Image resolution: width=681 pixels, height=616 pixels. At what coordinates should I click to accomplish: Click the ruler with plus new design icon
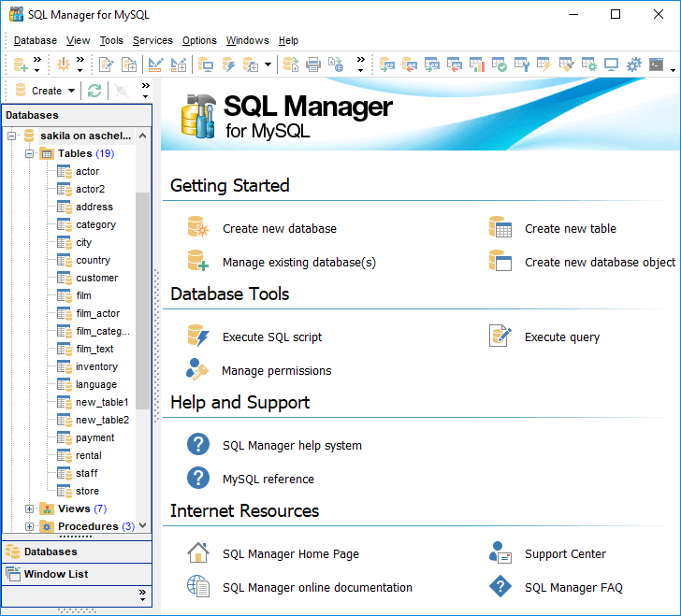click(178, 64)
